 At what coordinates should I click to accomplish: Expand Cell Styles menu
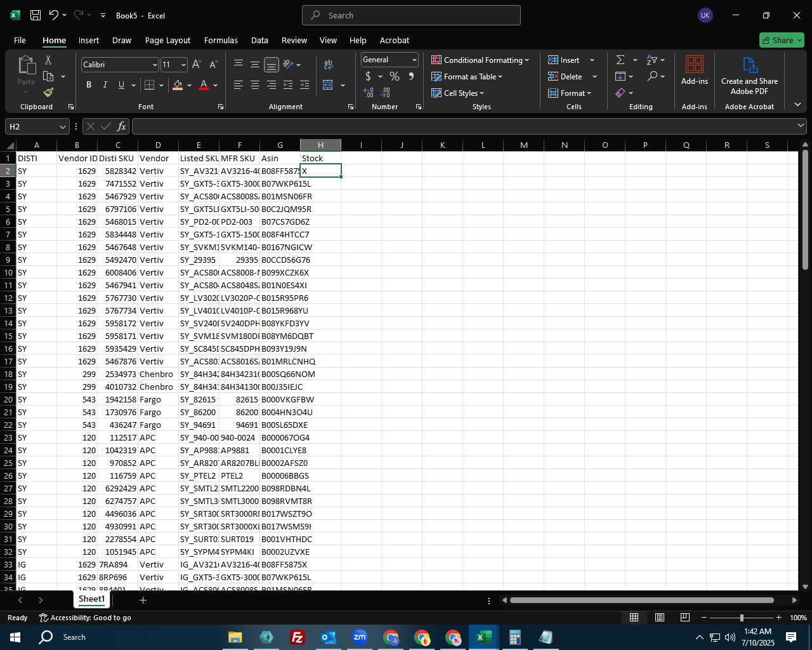tap(457, 93)
